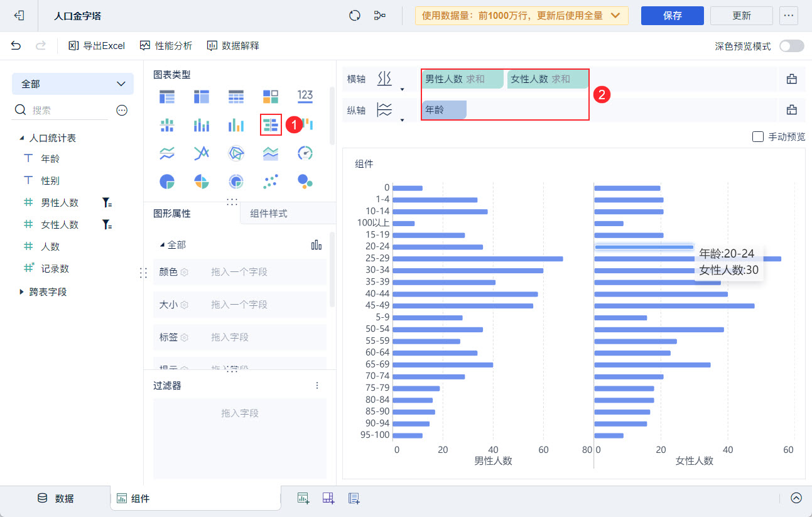
Task: Select the multi-series line chart type
Action: coord(202,153)
